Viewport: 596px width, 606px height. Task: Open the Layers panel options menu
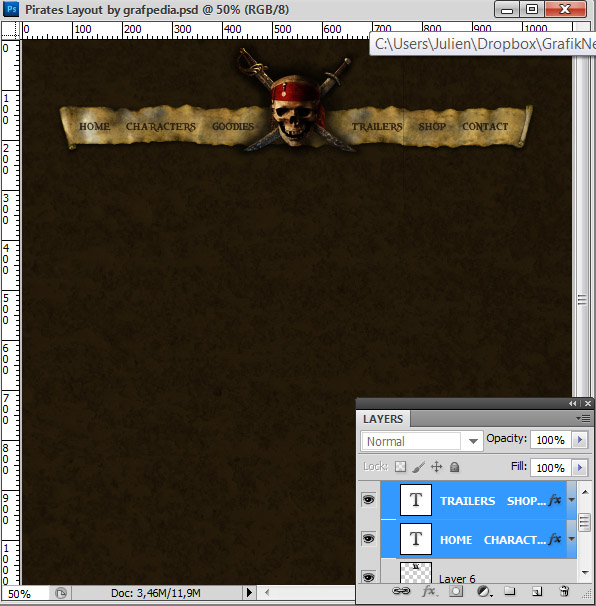tap(584, 419)
